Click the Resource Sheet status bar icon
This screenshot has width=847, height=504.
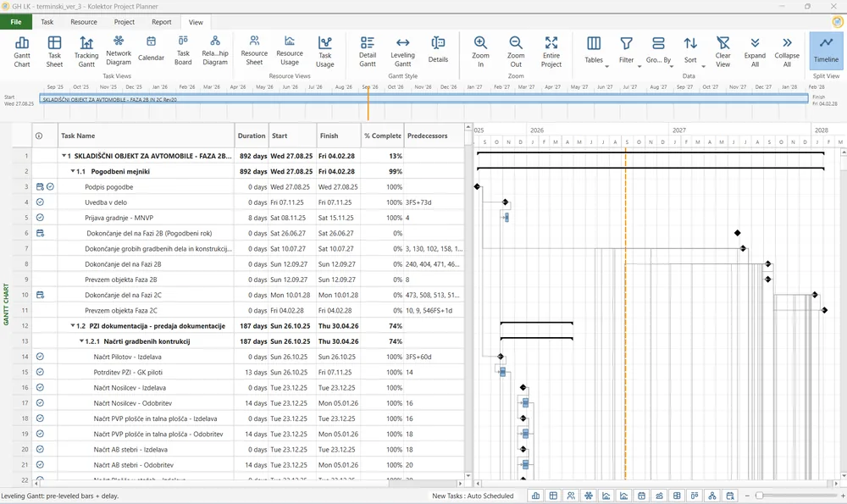(x=571, y=496)
